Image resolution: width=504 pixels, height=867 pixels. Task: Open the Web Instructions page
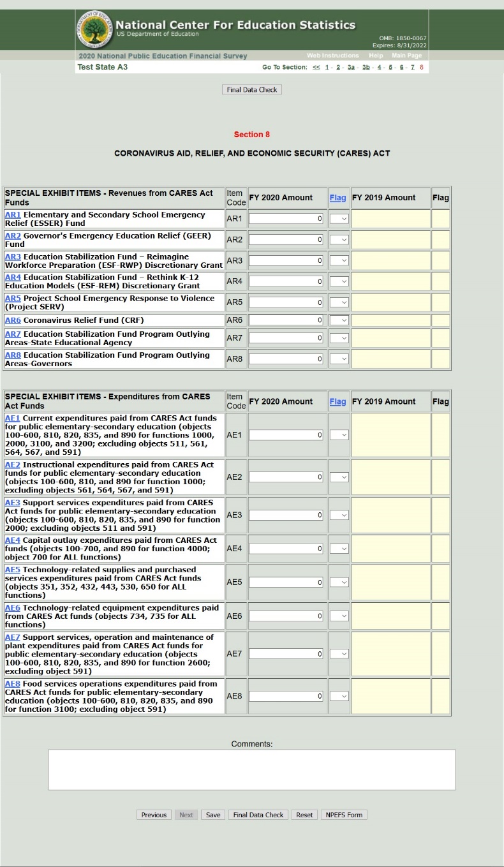(x=332, y=56)
